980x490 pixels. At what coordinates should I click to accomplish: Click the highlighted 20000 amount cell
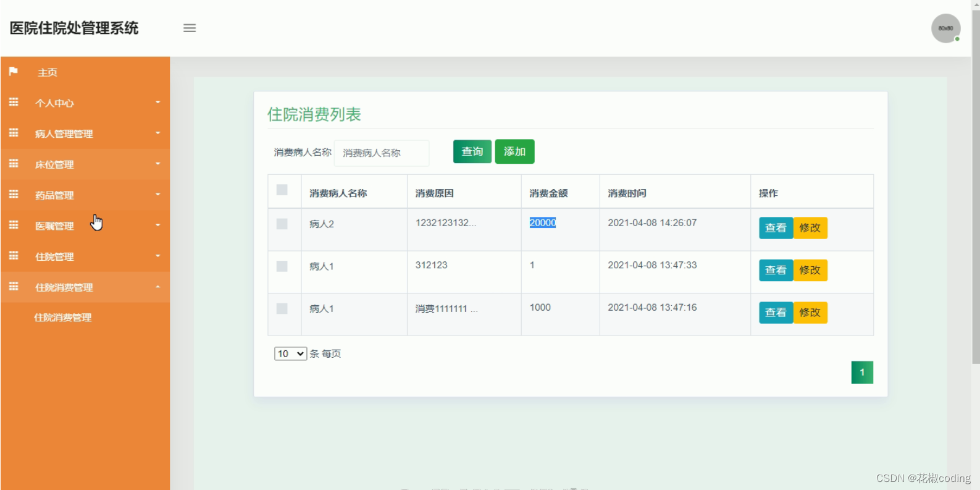coord(543,222)
